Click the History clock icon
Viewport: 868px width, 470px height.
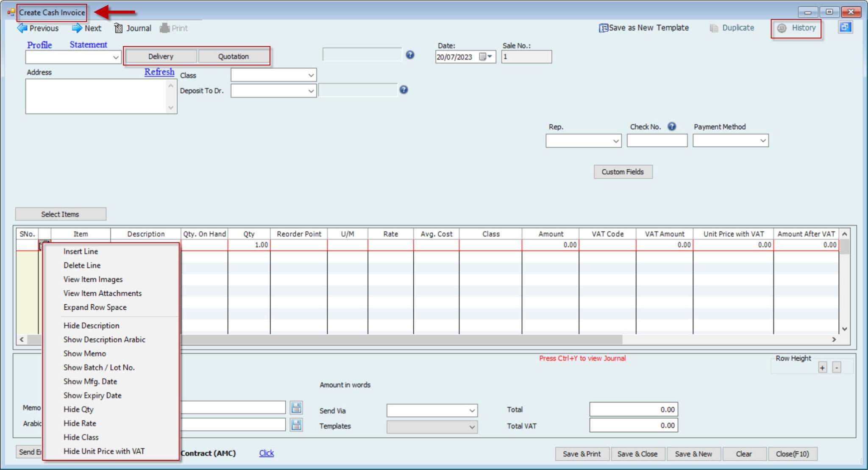tap(782, 28)
